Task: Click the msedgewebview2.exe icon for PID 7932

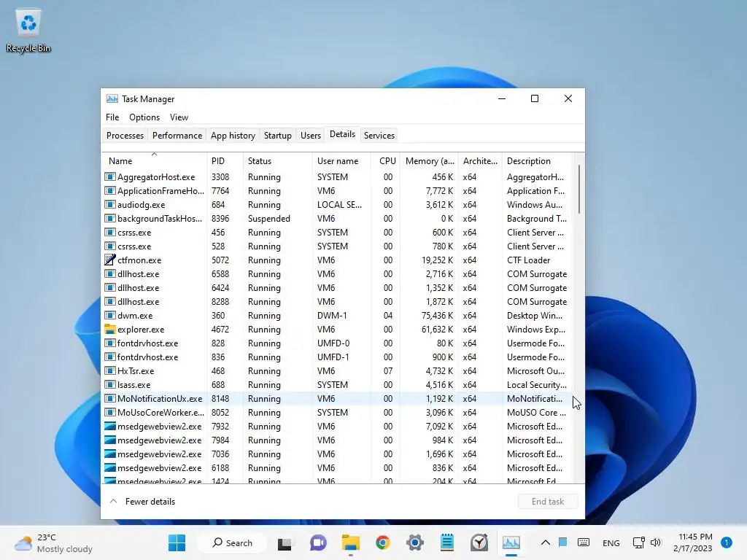Action: pyautogui.click(x=110, y=426)
